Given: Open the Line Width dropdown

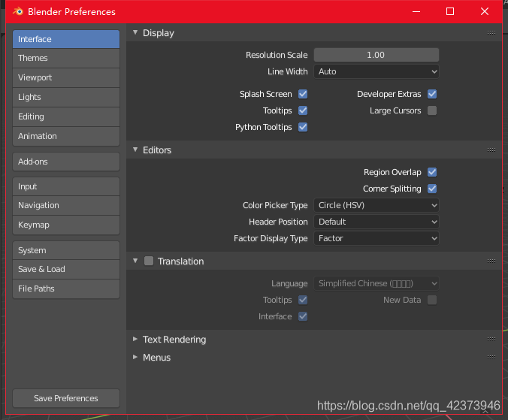Looking at the screenshot, I should click(x=376, y=71).
